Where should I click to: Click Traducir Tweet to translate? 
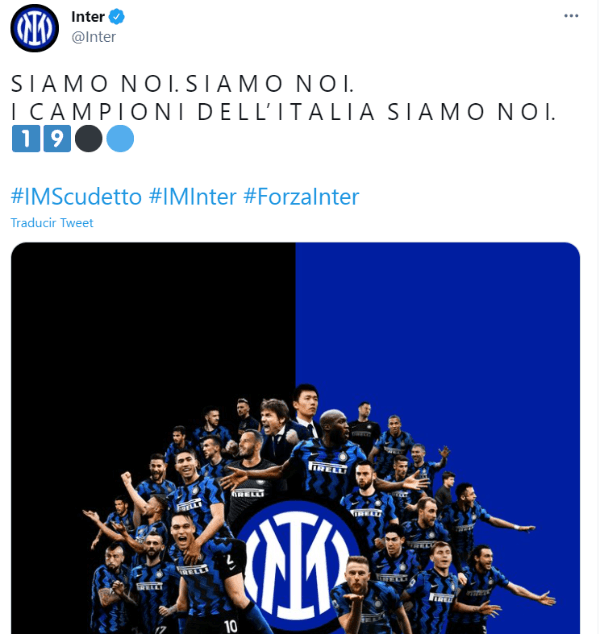click(x=52, y=223)
